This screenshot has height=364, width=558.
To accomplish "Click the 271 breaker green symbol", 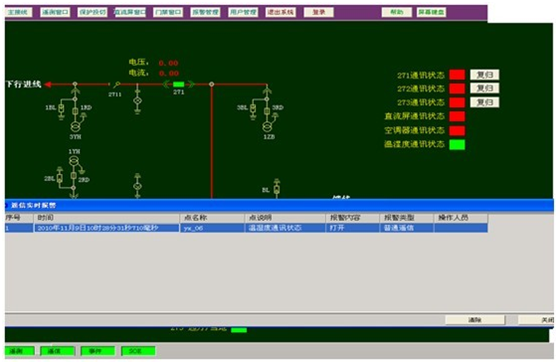I will [x=179, y=84].
